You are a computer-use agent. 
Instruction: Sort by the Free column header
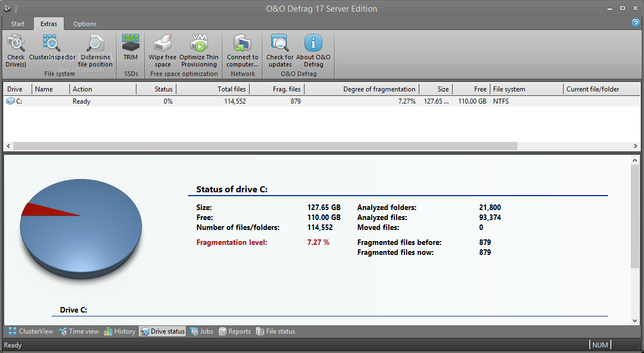click(x=471, y=89)
